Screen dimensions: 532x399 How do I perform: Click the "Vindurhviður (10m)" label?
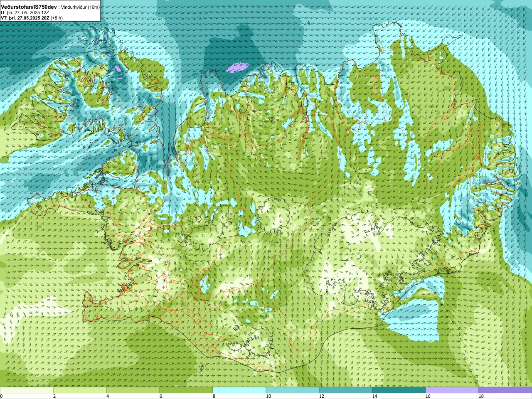(80, 7)
